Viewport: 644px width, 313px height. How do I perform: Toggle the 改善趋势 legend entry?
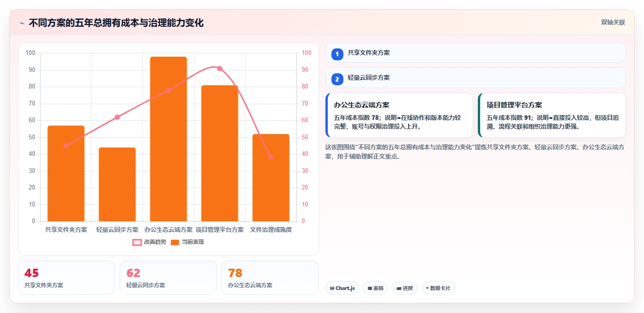tap(149, 242)
